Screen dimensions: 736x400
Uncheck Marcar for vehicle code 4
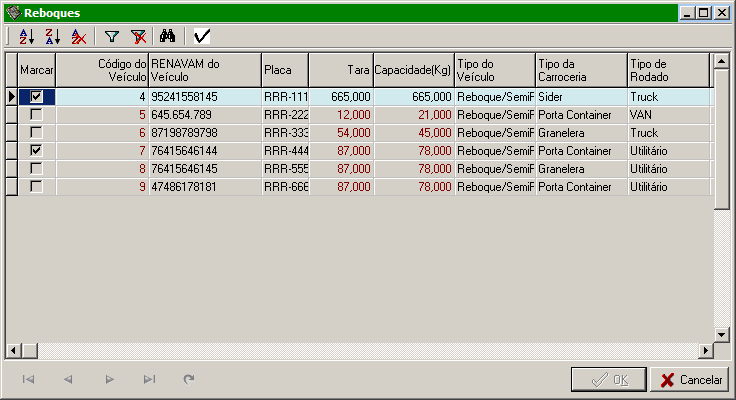point(37,97)
